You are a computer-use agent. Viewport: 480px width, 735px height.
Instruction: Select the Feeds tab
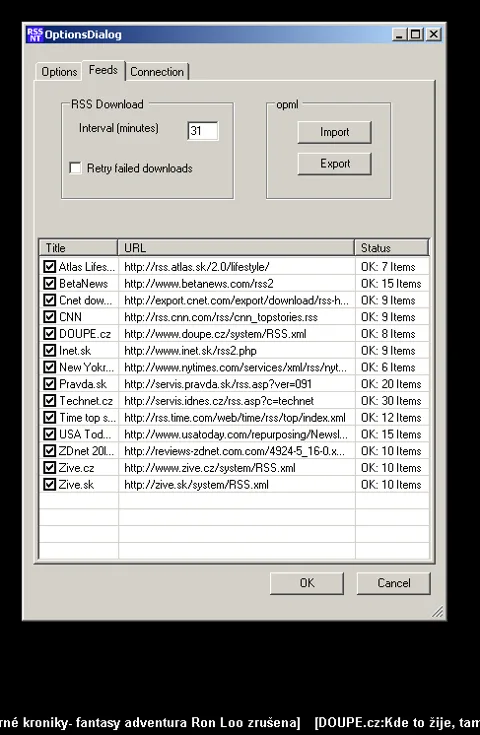pos(103,70)
